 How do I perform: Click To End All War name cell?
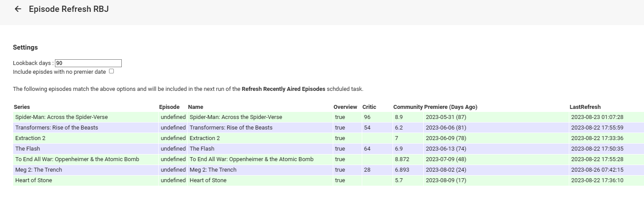[x=260, y=159]
